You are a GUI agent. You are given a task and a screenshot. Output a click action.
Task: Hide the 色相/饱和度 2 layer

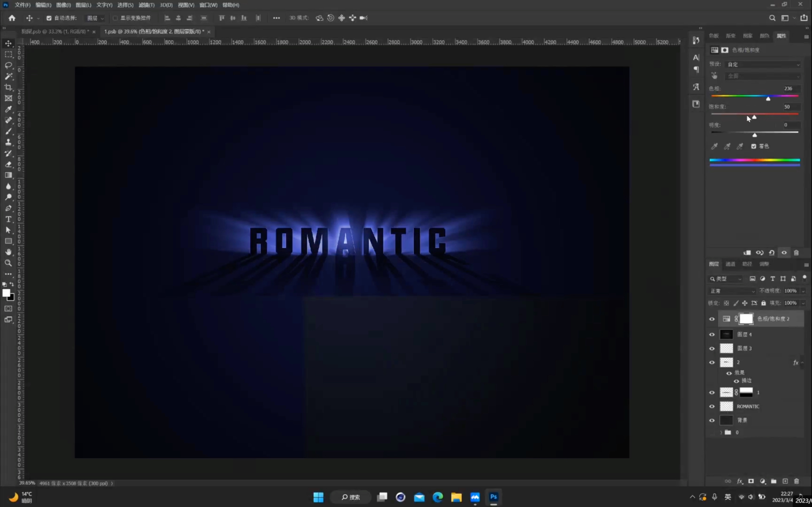[x=712, y=319]
